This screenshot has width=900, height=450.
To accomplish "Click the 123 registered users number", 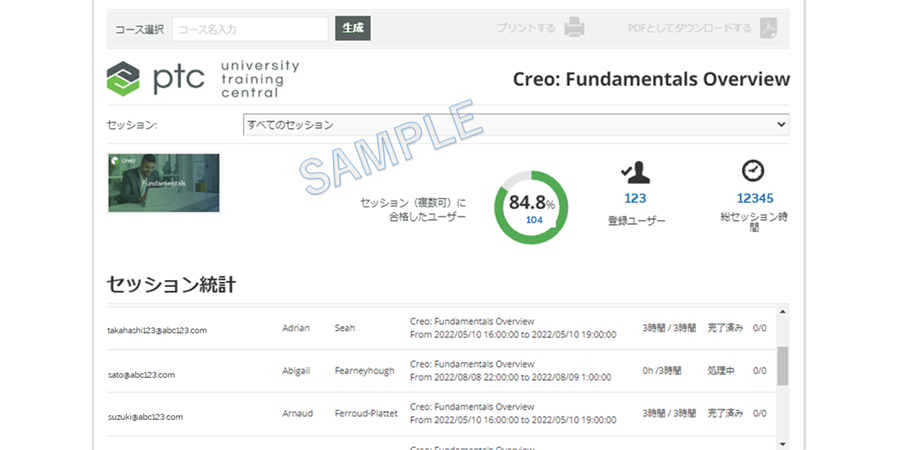I will click(x=635, y=199).
